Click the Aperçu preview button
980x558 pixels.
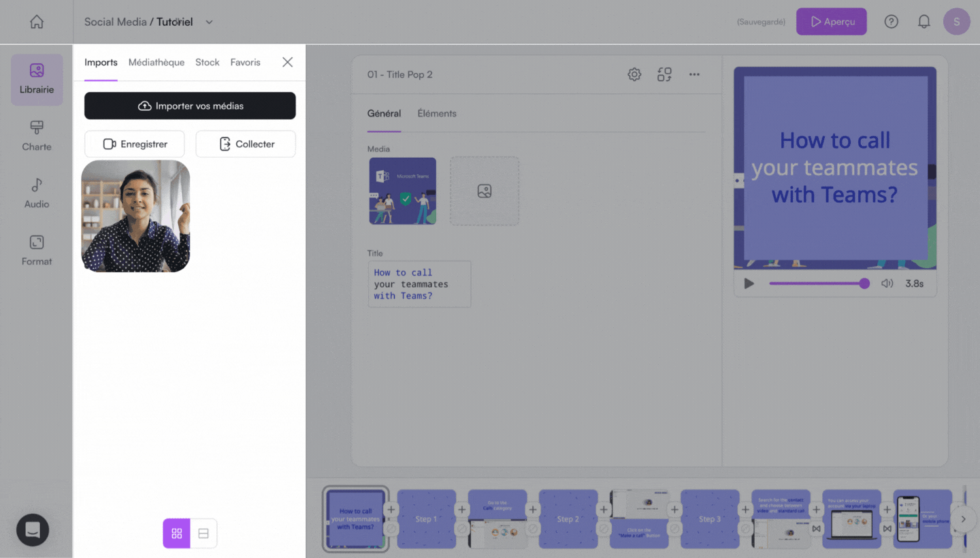pos(832,22)
